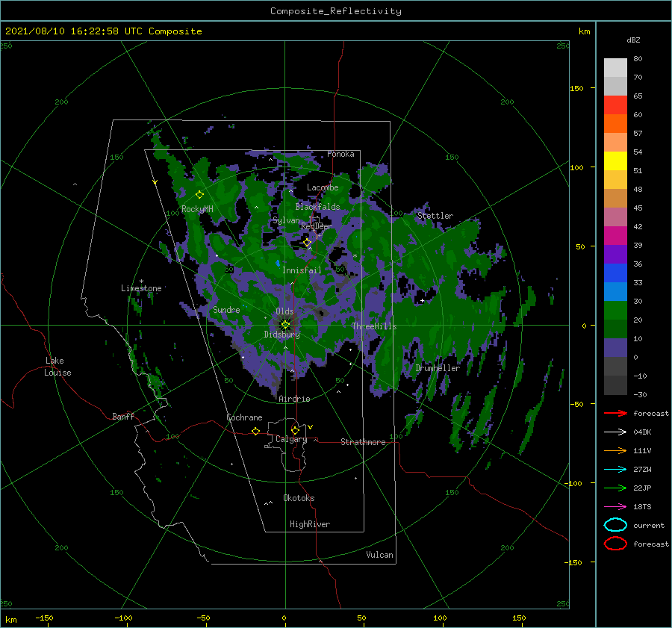Select the light gray 80 dBZ swatch
Image resolution: width=672 pixels, height=628 pixels.
pyautogui.click(x=615, y=67)
